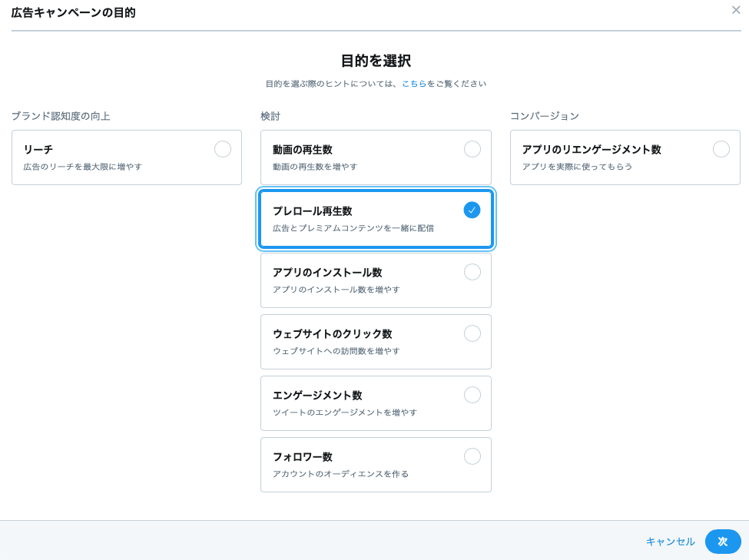Image resolution: width=749 pixels, height=560 pixels.
Task: Open the こちら hint link
Action: click(414, 84)
